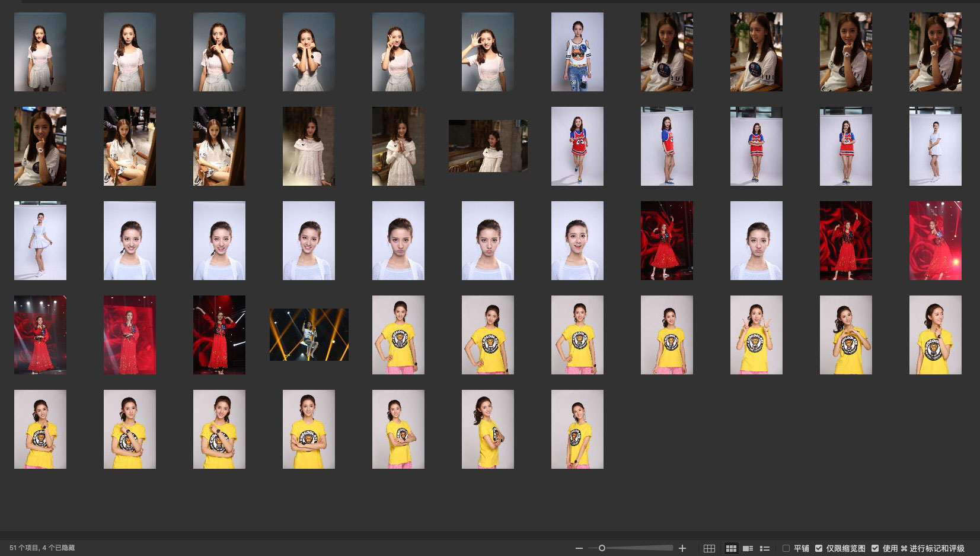
Task: Select the landscape stage photo with orange light beams
Action: point(309,335)
